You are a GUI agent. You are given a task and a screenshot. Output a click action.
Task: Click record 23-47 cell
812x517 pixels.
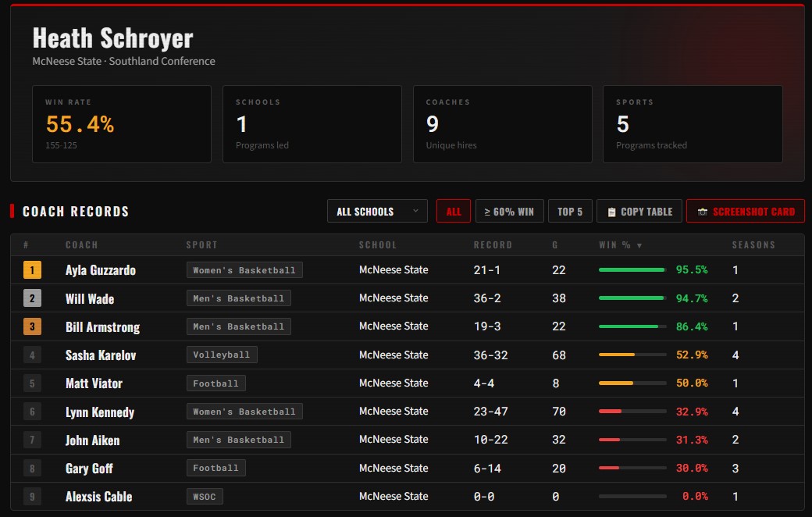[490, 412]
